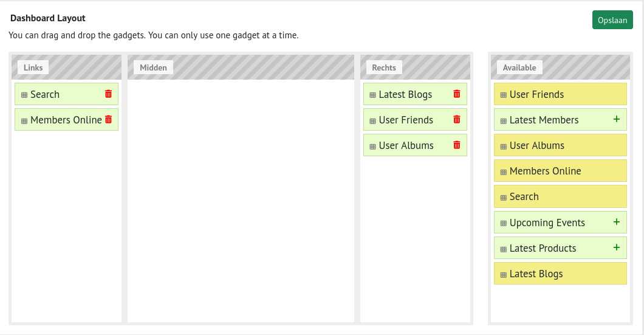This screenshot has width=644, height=335.
Task: Click yellow Latest Blogs item in Available list
Action: tap(560, 274)
